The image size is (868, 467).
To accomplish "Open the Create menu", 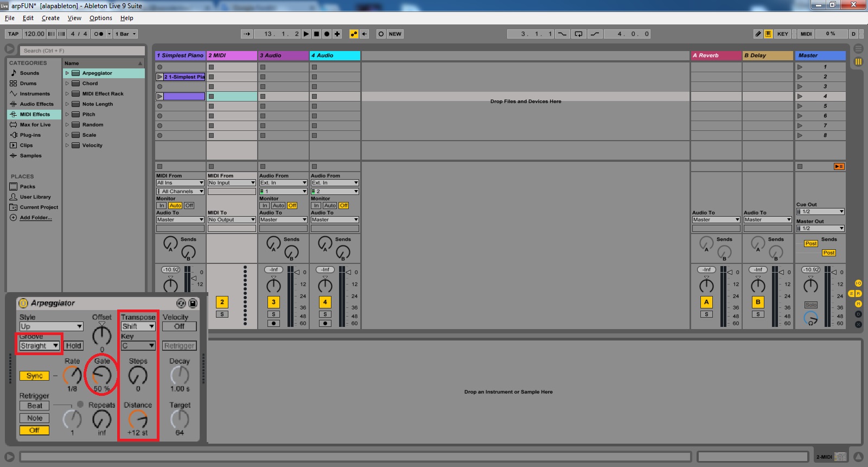I will click(x=50, y=18).
